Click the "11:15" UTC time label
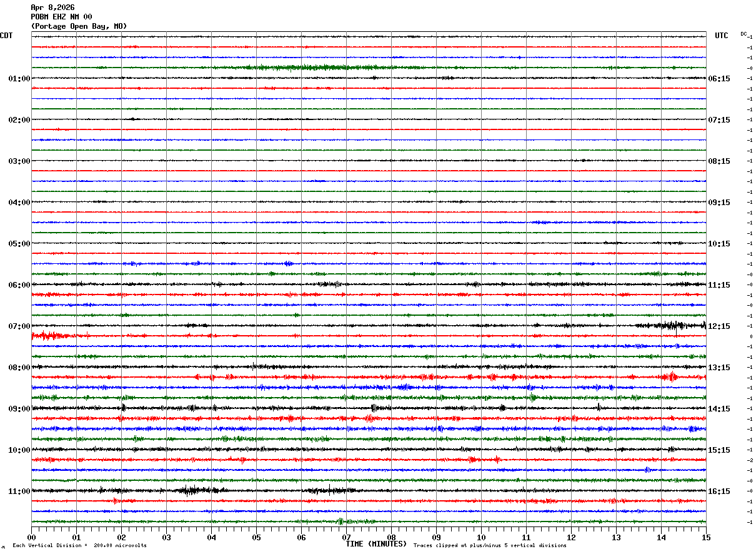 [x=719, y=285]
